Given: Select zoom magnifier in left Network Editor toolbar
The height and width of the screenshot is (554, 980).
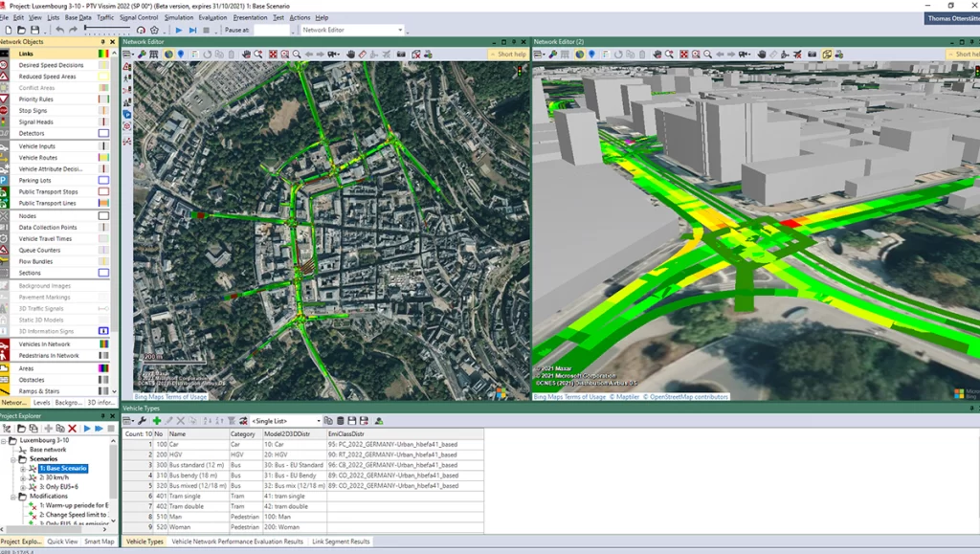Looking at the screenshot, I should [x=297, y=55].
